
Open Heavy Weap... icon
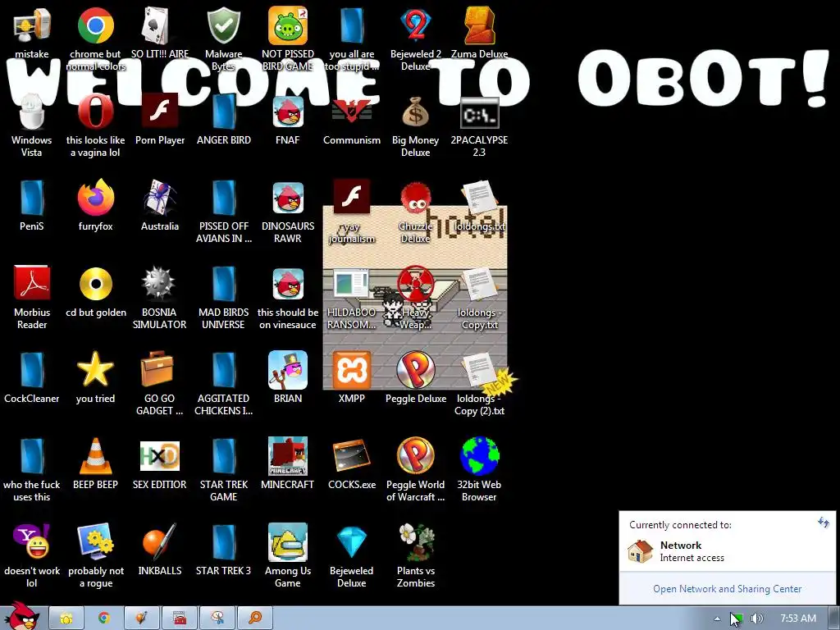click(415, 283)
